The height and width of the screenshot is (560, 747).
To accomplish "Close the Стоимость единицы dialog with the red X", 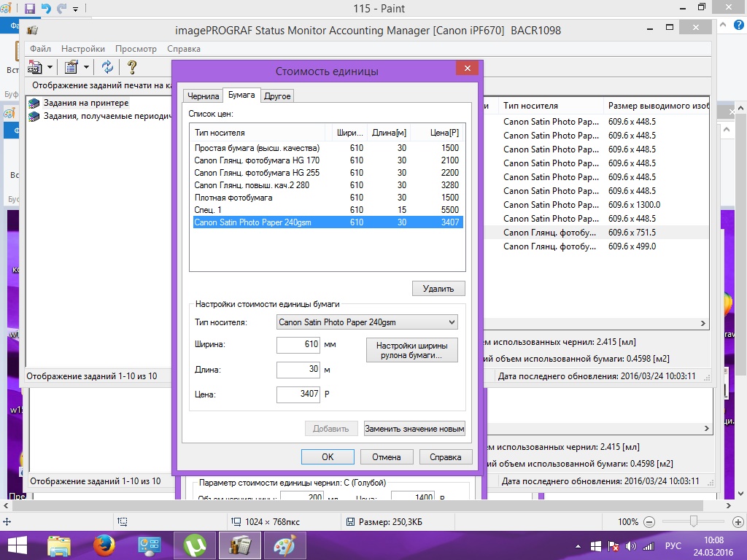I will (x=468, y=68).
